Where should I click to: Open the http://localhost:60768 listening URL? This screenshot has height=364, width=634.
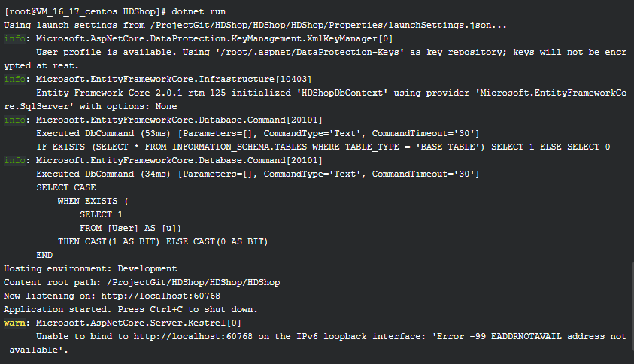[160, 296]
